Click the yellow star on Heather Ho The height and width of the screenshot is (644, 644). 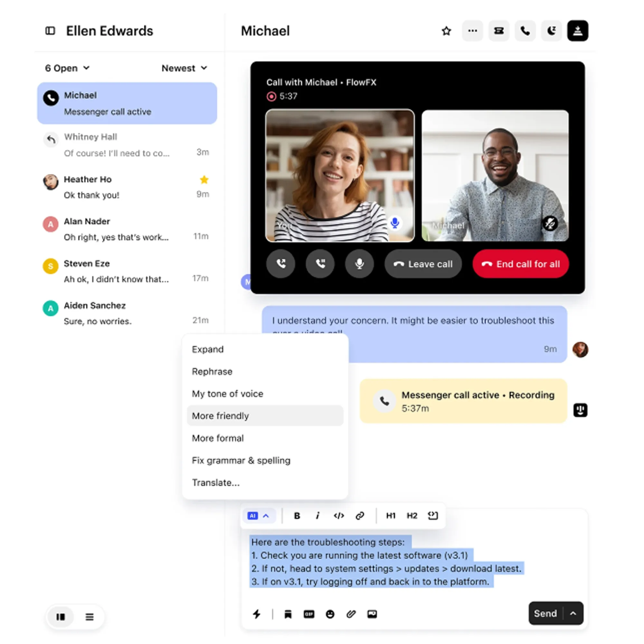[x=204, y=180]
